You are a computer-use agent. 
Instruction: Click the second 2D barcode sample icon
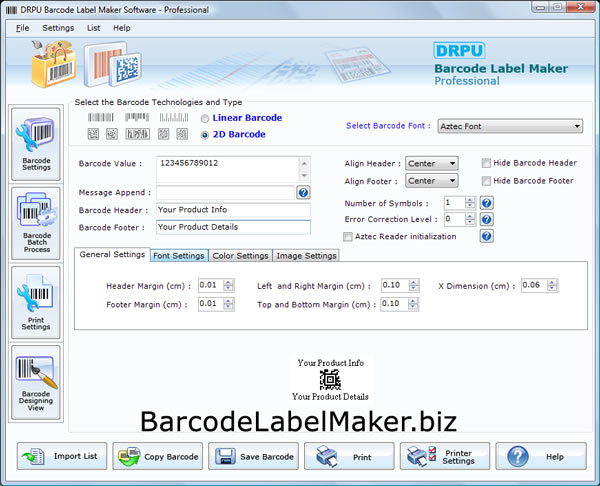coord(112,134)
